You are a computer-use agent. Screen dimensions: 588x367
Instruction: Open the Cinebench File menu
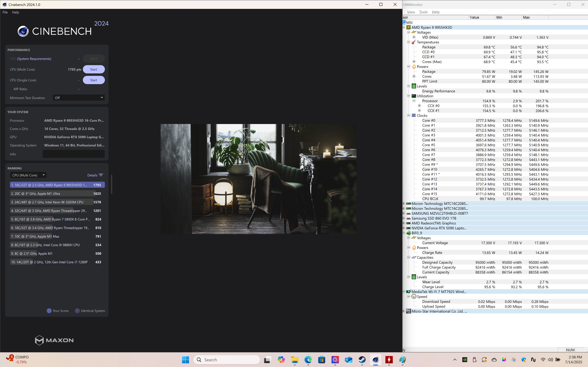(x=5, y=12)
